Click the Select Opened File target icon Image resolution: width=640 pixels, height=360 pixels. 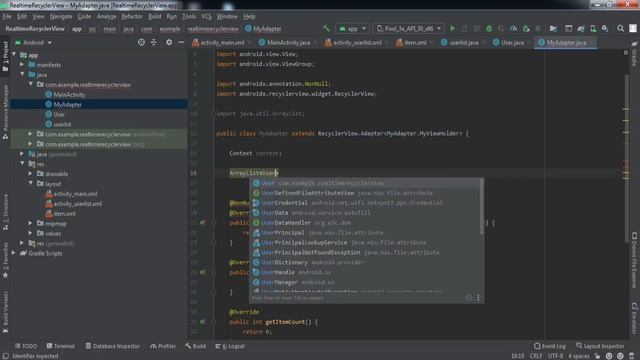(141, 42)
